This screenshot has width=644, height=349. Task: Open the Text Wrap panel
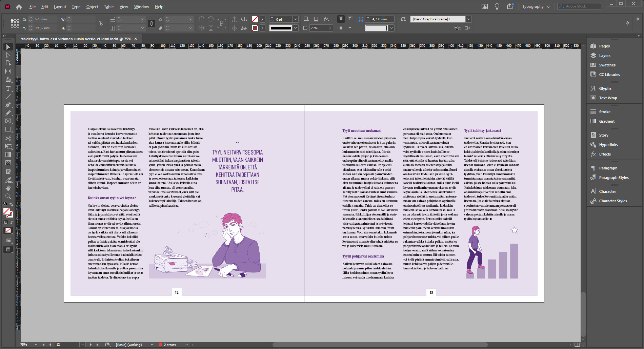(608, 98)
